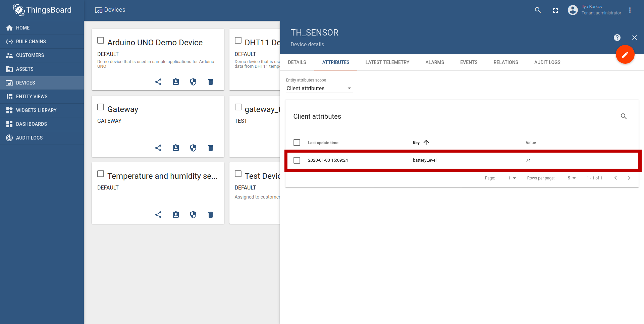
Task: Open Devices in sidebar
Action: pos(42,83)
